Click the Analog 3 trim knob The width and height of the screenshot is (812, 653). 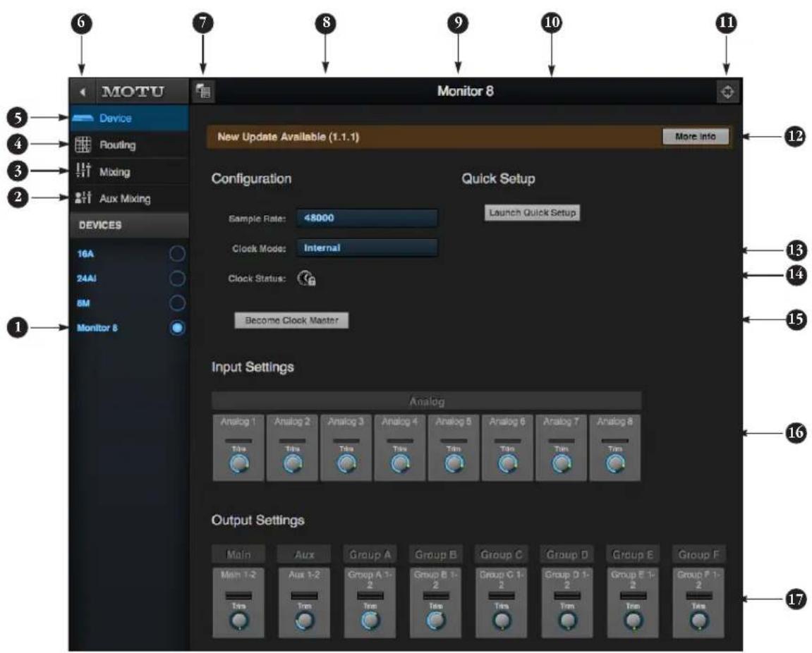point(346,464)
